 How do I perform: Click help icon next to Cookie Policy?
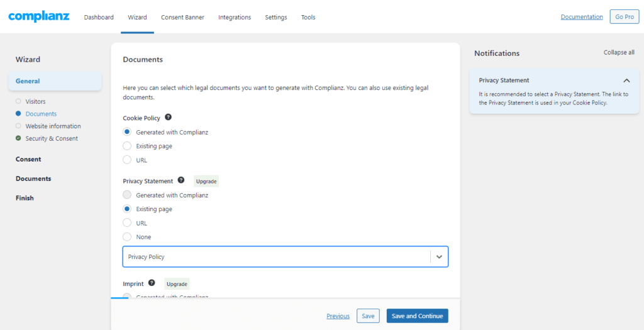pyautogui.click(x=168, y=118)
